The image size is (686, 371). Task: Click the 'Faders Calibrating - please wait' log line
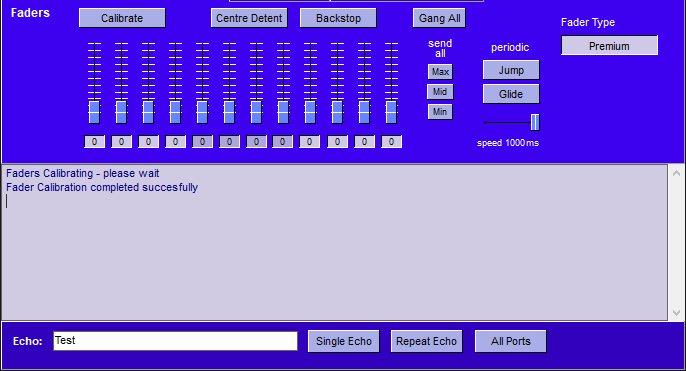[x=83, y=173]
